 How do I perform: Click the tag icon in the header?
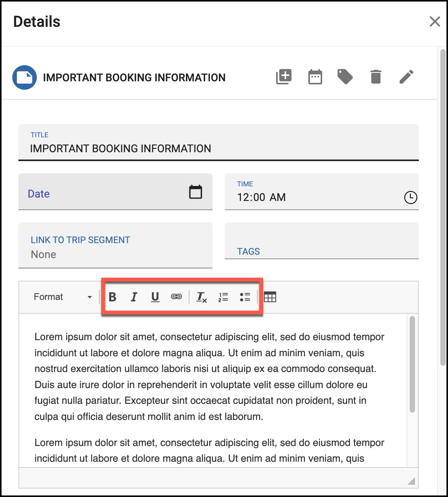[345, 77]
